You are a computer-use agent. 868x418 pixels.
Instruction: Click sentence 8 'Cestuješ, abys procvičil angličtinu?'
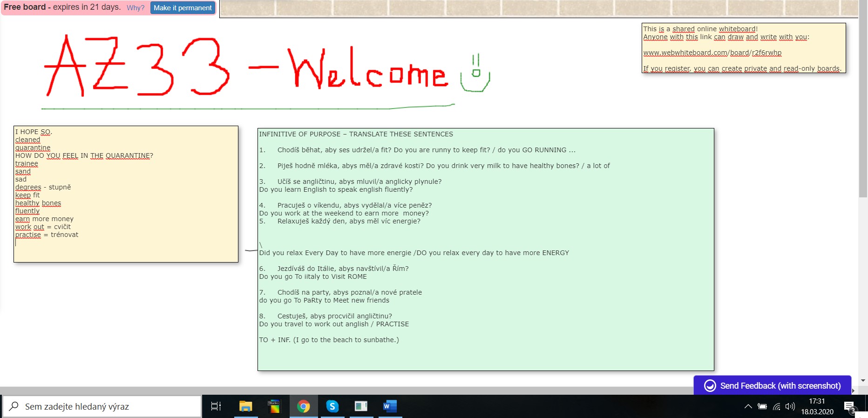coord(335,316)
